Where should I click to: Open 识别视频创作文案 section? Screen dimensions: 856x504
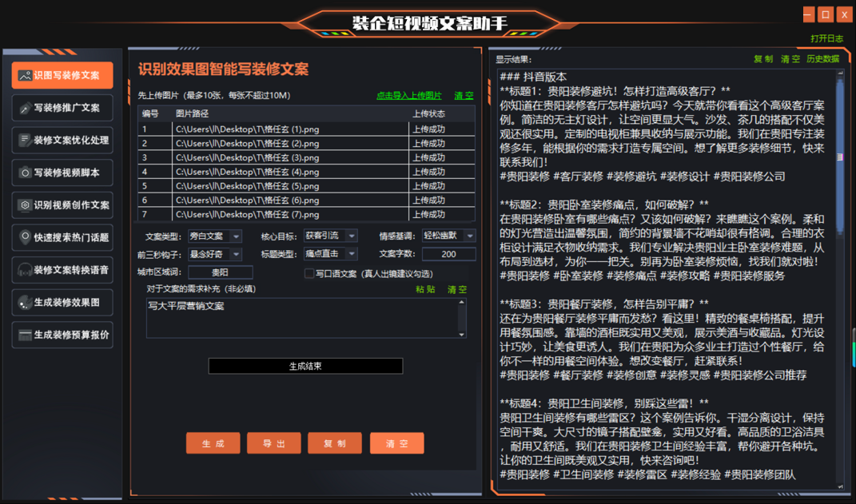pos(62,205)
